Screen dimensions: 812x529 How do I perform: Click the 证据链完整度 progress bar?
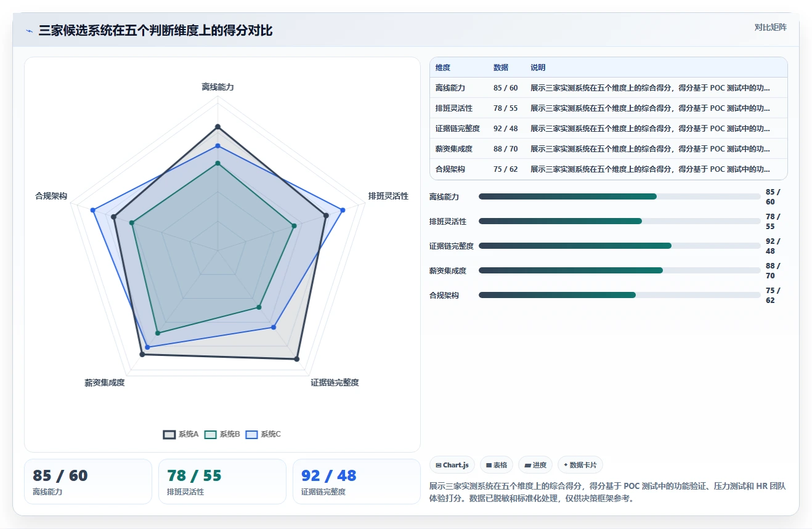pyautogui.click(x=619, y=246)
